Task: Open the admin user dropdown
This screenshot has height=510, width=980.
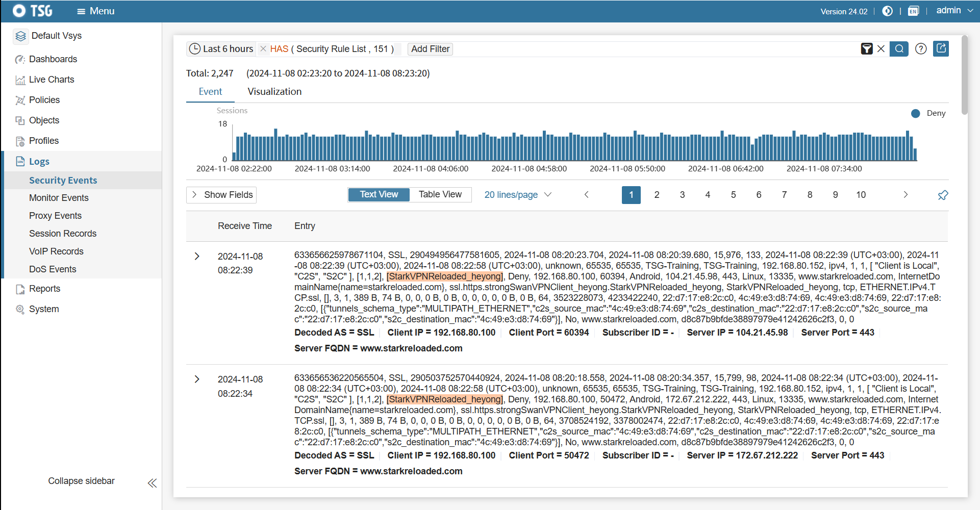Action: [954, 11]
